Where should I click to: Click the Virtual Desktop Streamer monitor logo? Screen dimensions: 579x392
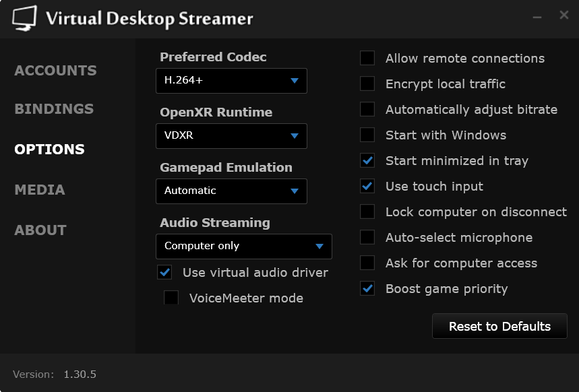tap(24, 19)
